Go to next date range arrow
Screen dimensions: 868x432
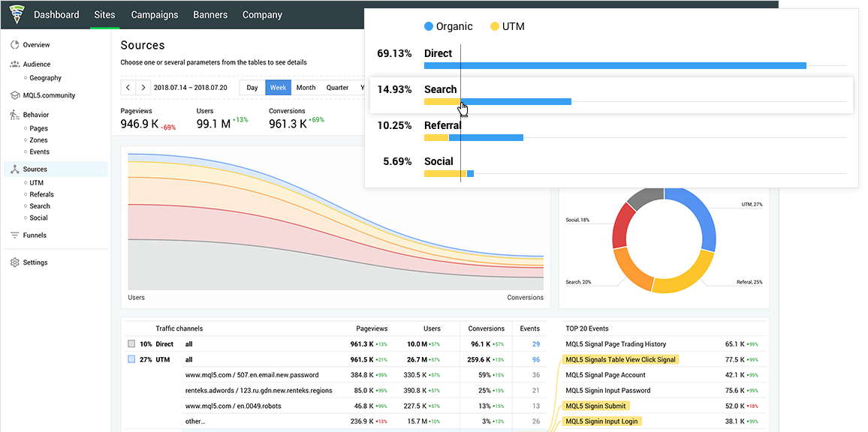(143, 88)
